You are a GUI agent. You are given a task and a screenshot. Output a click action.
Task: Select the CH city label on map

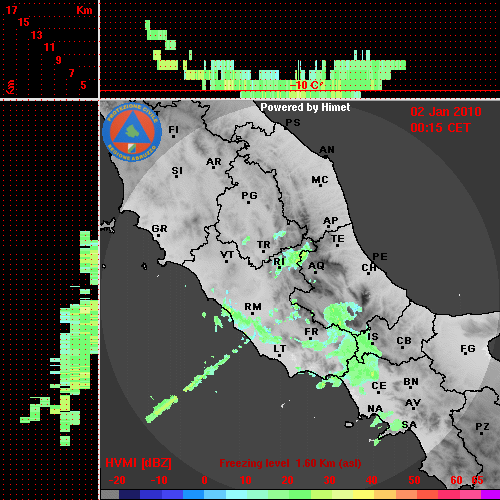click(x=369, y=268)
